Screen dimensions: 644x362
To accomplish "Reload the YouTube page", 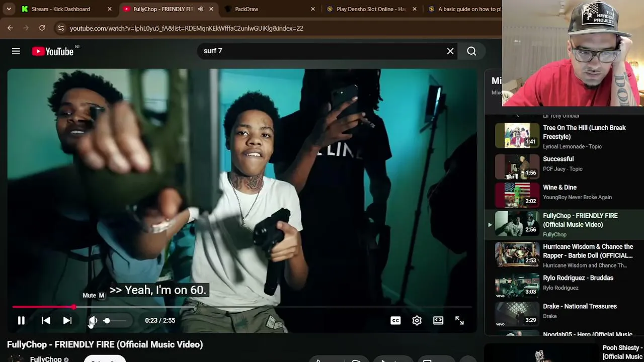I will [x=42, y=28].
